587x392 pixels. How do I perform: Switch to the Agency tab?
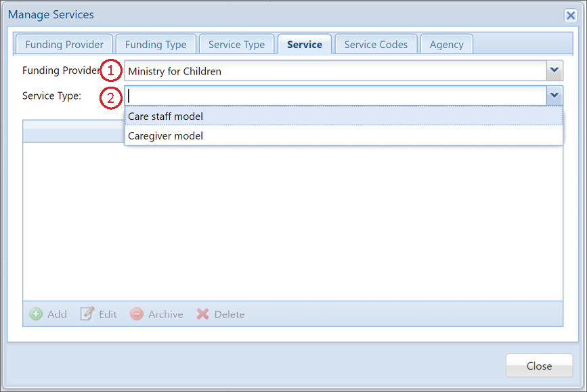[x=447, y=45]
